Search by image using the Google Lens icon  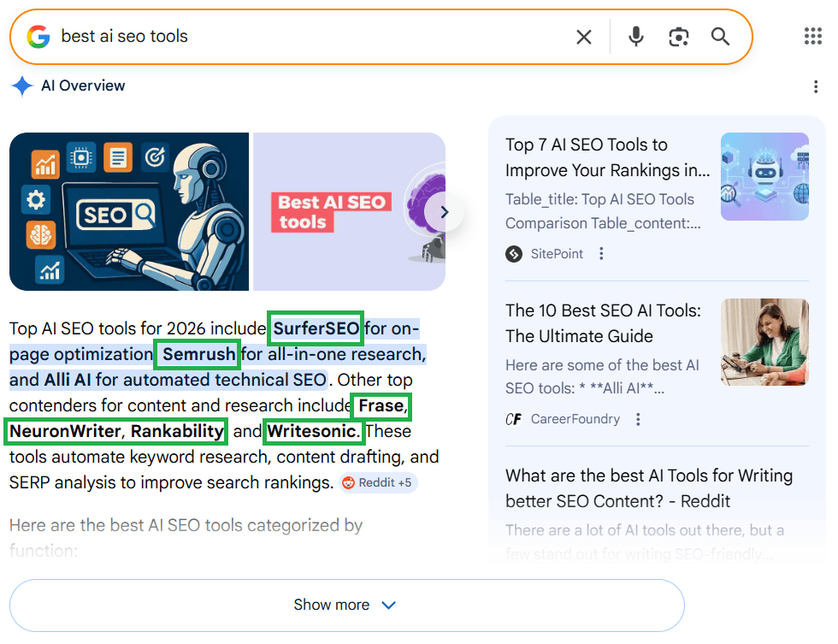tap(678, 36)
